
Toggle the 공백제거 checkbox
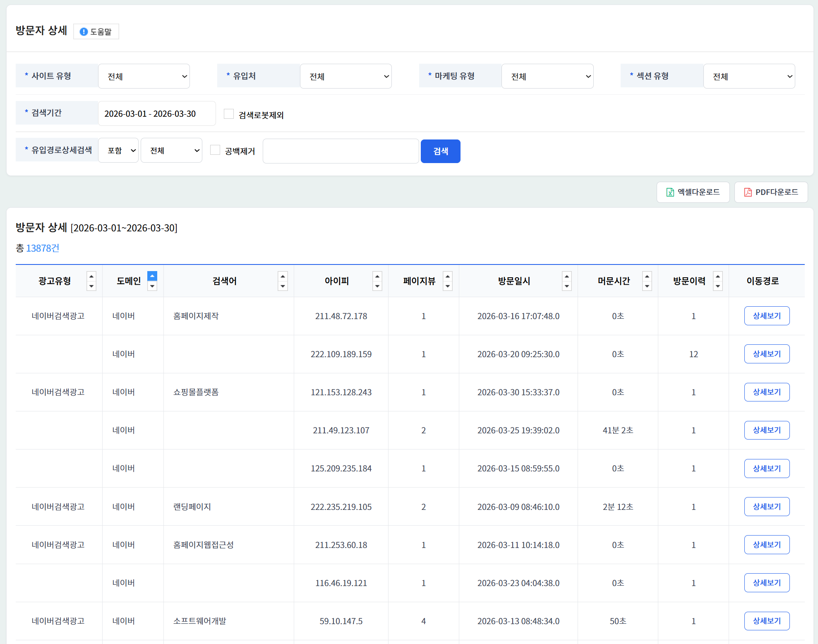(x=215, y=150)
